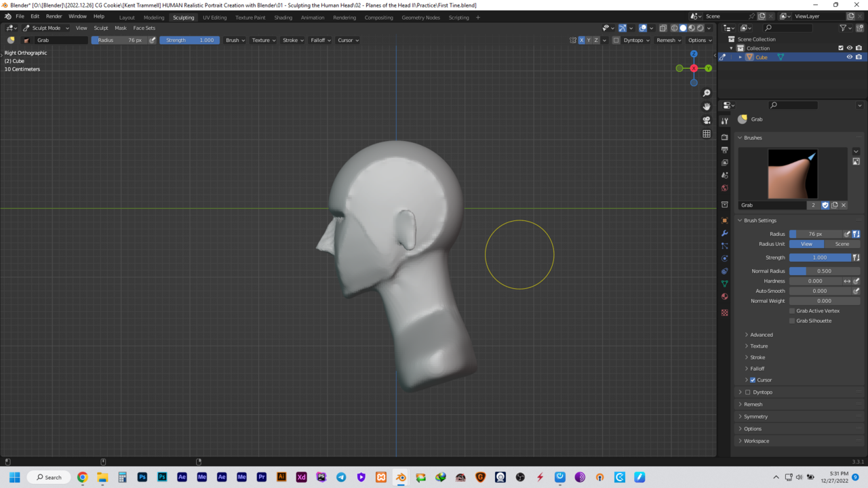Open the Material properties tab
The image size is (868, 488).
tap(725, 296)
